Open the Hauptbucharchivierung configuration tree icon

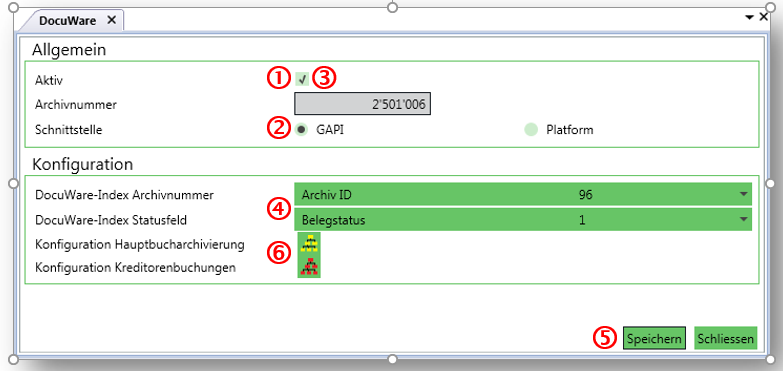[x=309, y=243]
